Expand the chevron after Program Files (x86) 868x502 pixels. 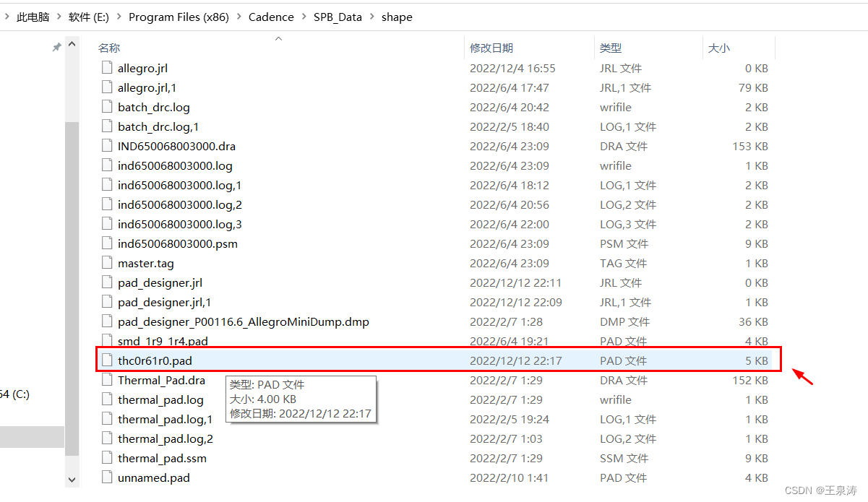[239, 17]
